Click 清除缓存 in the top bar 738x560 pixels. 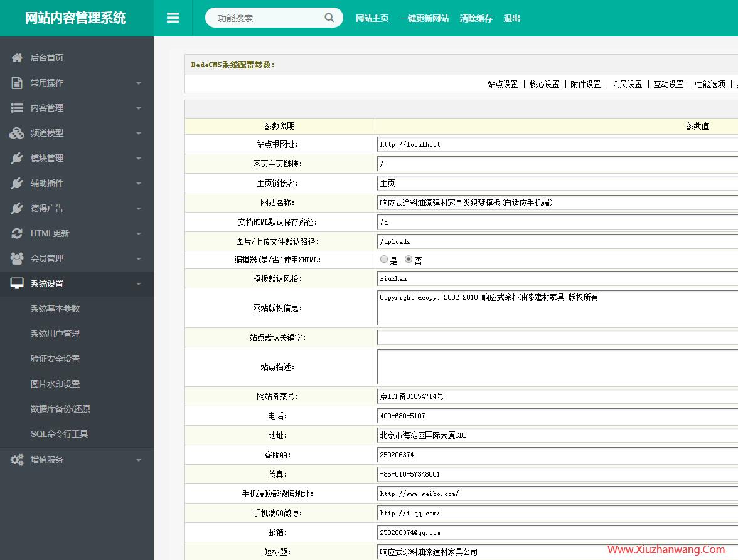pyautogui.click(x=476, y=18)
